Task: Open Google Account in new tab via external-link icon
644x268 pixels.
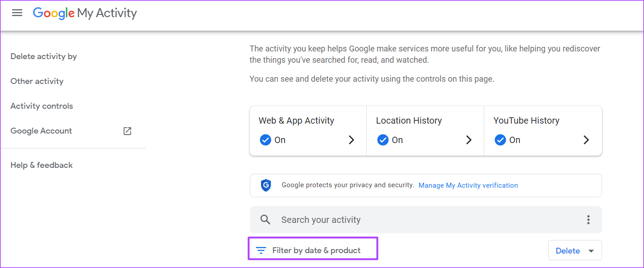Action: pyautogui.click(x=127, y=131)
